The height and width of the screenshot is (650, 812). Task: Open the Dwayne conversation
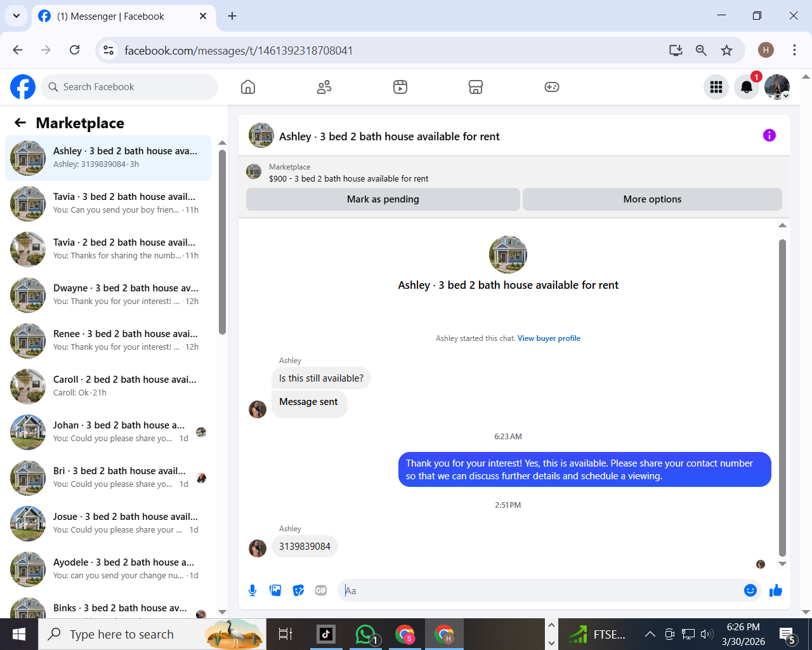108,295
